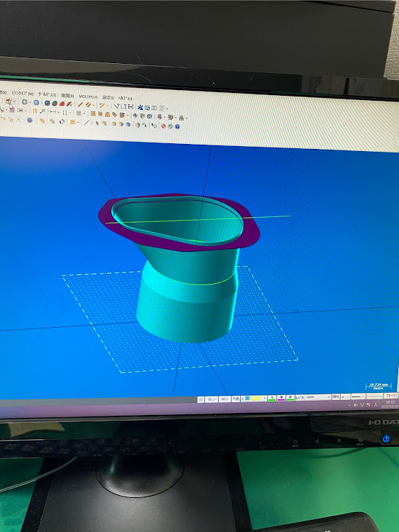The image size is (399, 532).
Task: Open the 設定 menu
Action: click(x=108, y=97)
